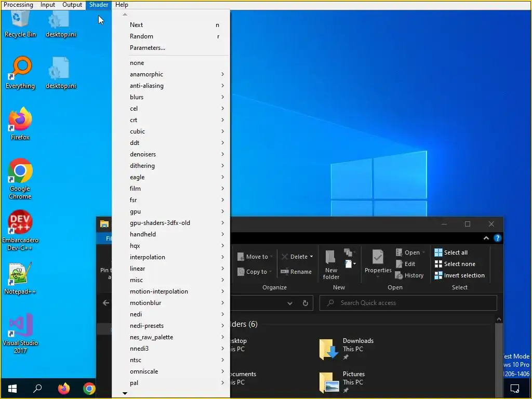Click the History icon in Explorer ribbon
The image size is (532, 399).
(409, 275)
